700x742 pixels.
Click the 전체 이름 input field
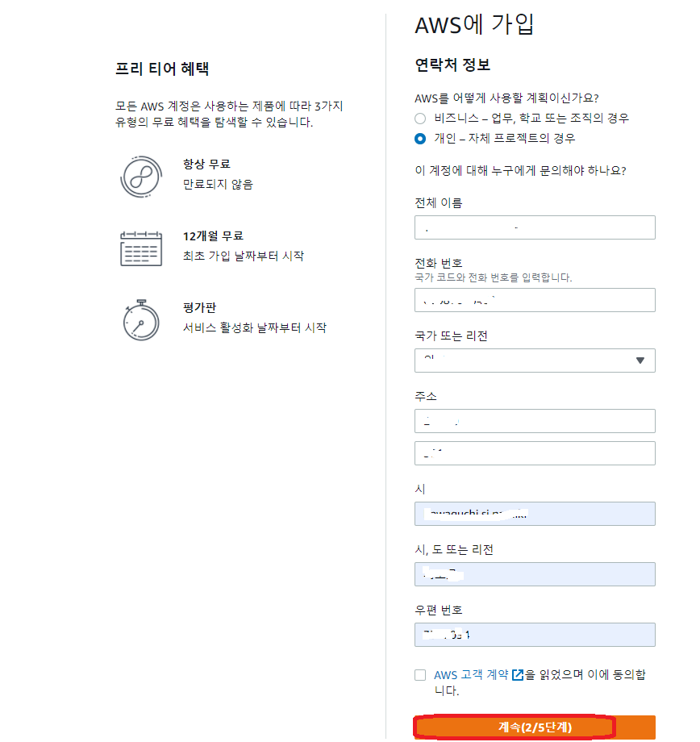(x=535, y=227)
